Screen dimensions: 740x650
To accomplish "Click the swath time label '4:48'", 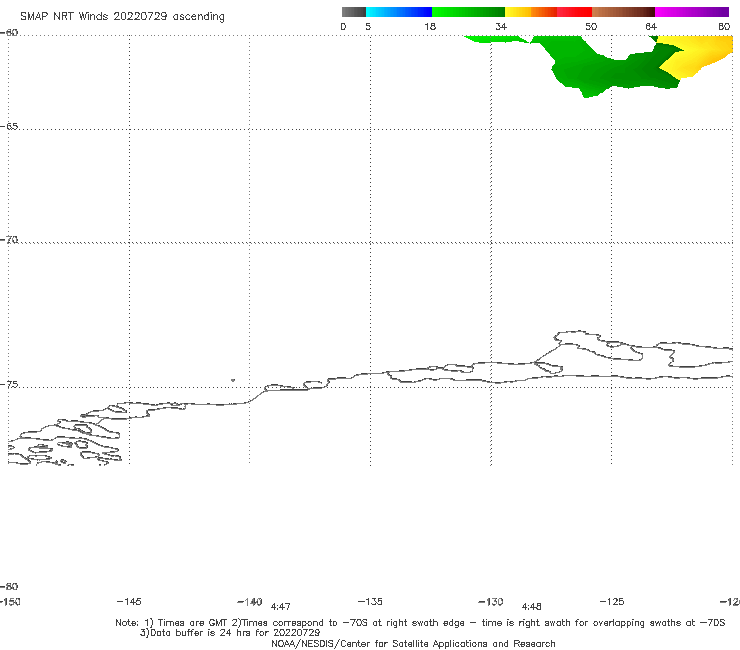I will tap(531, 607).
